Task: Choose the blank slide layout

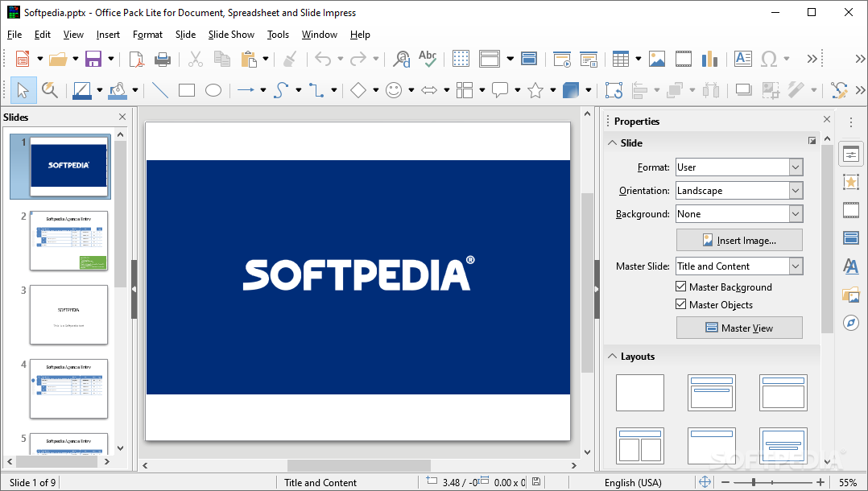Action: (x=640, y=393)
